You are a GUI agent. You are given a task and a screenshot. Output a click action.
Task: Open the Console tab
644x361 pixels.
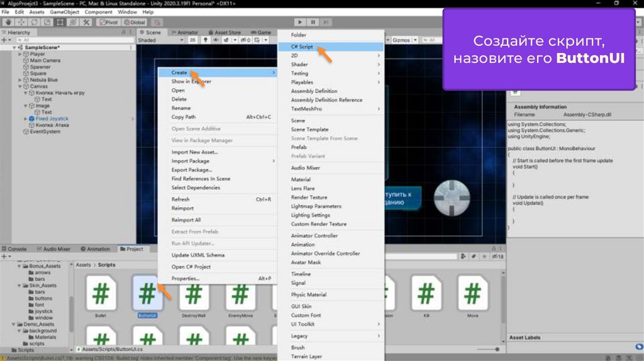click(14, 249)
